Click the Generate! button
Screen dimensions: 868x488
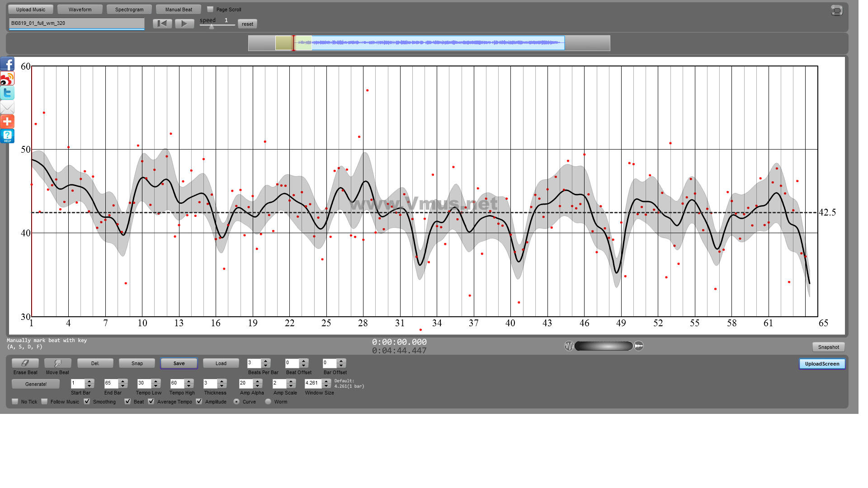(36, 384)
